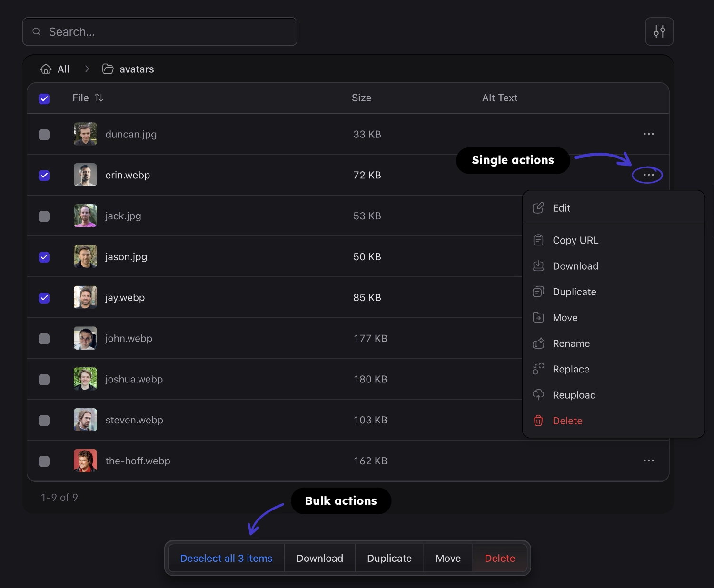
Task: Click the trash icon next to Delete
Action: pyautogui.click(x=538, y=421)
